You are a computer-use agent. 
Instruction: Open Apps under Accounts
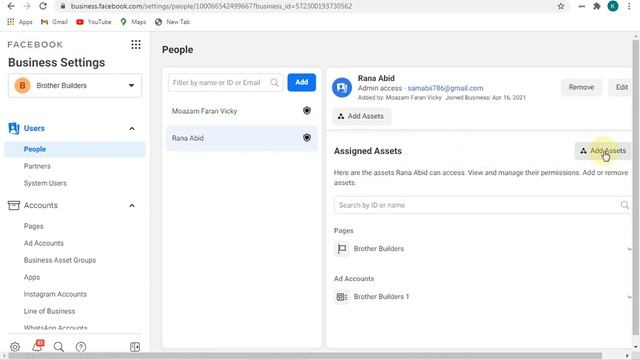point(32,277)
